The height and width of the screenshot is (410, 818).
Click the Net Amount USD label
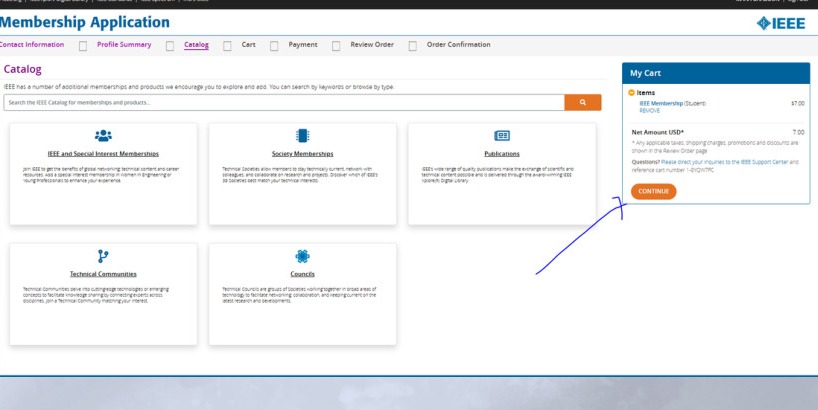pyautogui.click(x=657, y=132)
